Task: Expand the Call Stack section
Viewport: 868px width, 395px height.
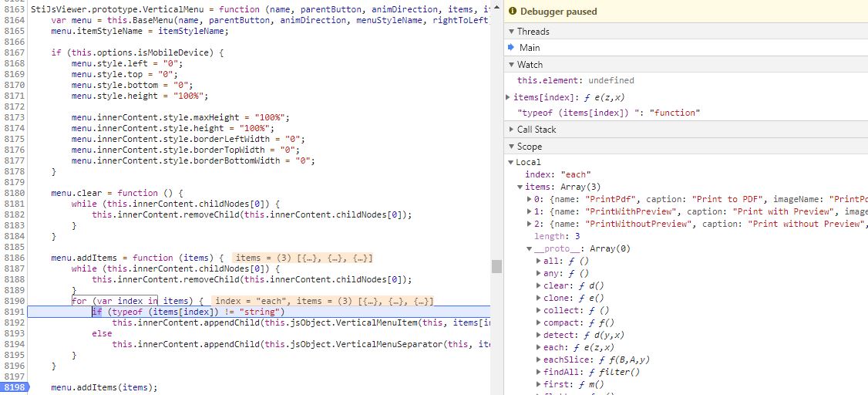Action: [512, 129]
